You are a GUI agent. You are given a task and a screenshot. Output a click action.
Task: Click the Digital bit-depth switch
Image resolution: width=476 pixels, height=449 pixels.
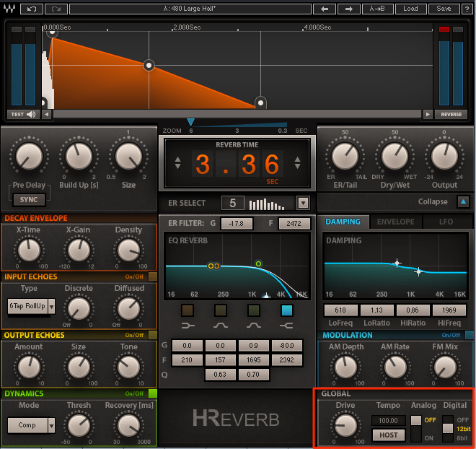point(448,428)
